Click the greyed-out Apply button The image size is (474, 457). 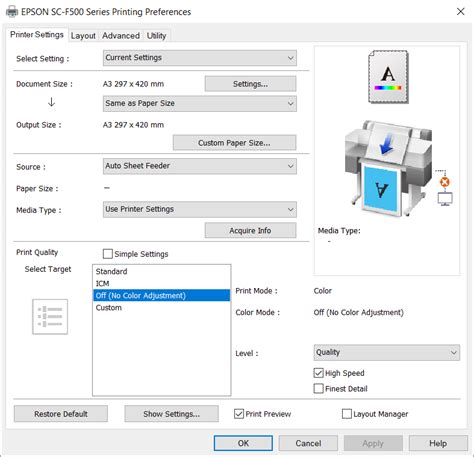click(x=373, y=443)
